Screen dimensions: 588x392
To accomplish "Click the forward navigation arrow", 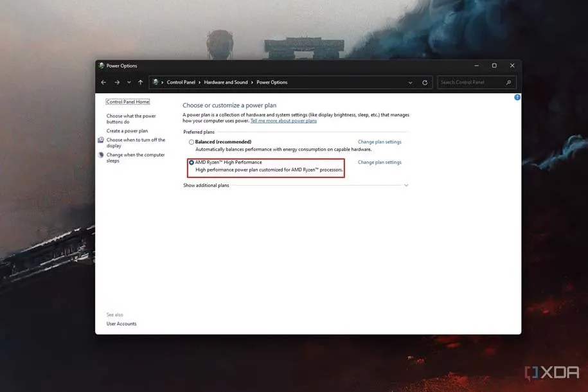I will coord(117,82).
